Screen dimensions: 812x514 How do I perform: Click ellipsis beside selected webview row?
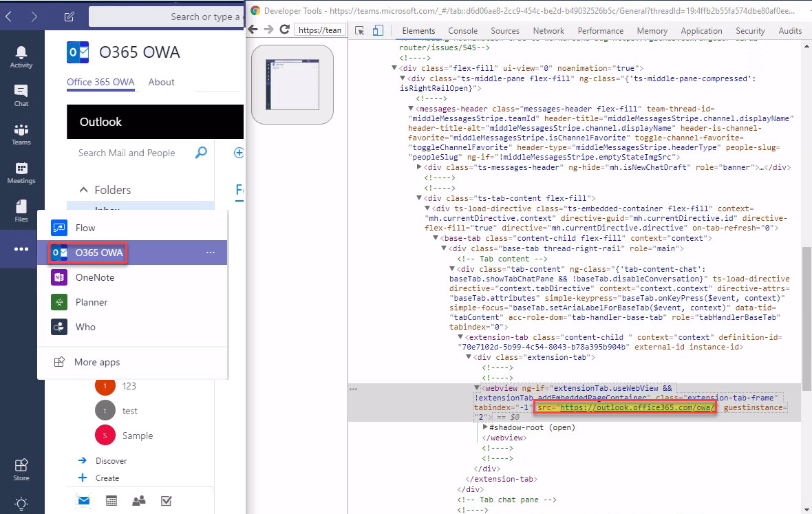click(x=353, y=389)
